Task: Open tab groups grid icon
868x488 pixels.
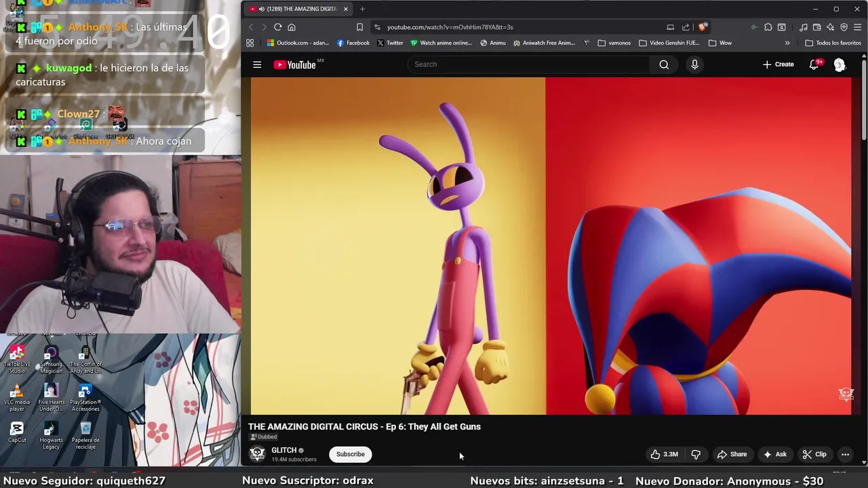Action: pyautogui.click(x=250, y=43)
